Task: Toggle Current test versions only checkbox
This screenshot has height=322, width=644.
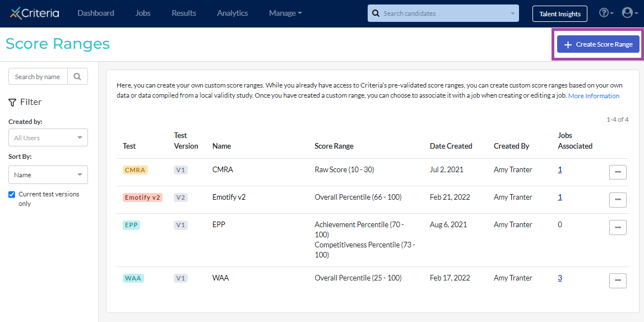Action: (x=12, y=195)
